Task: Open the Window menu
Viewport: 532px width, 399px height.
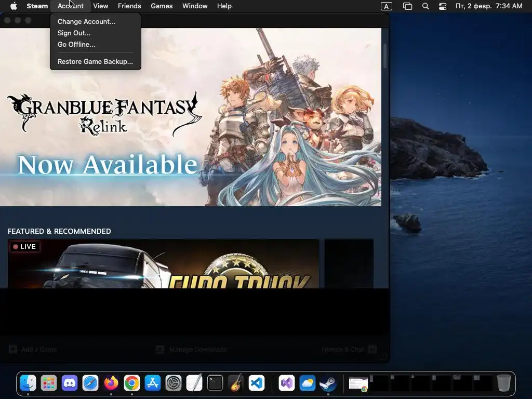Action: click(195, 6)
